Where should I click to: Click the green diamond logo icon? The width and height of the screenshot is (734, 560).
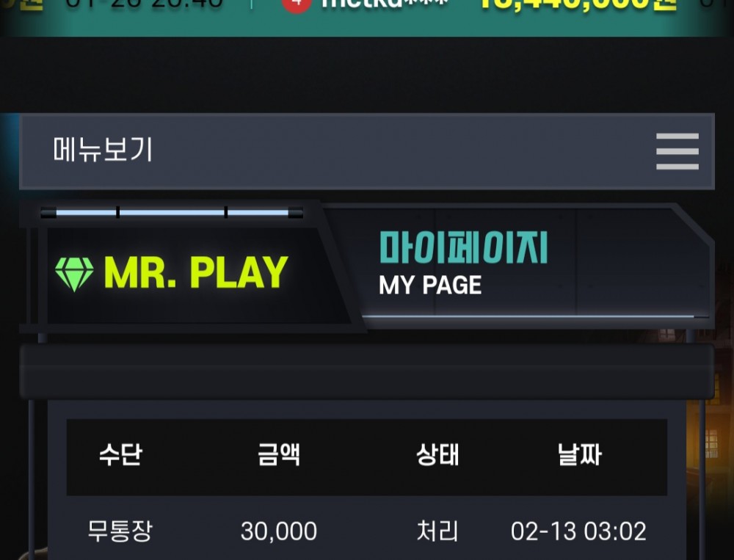(x=74, y=274)
